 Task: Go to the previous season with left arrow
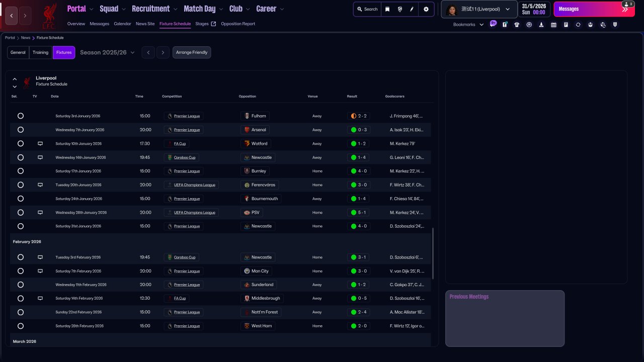click(148, 52)
